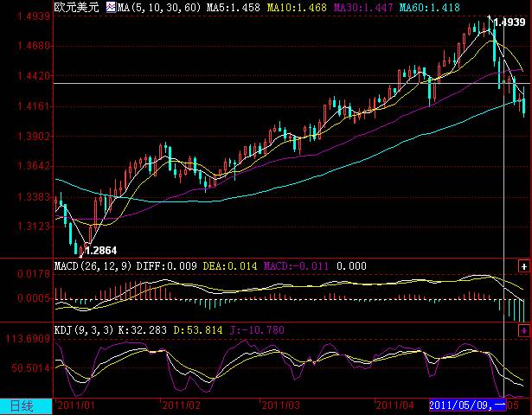This screenshot has width=532, height=415.
Task: Click the 1.3642 price axis label
Action: tap(34, 166)
